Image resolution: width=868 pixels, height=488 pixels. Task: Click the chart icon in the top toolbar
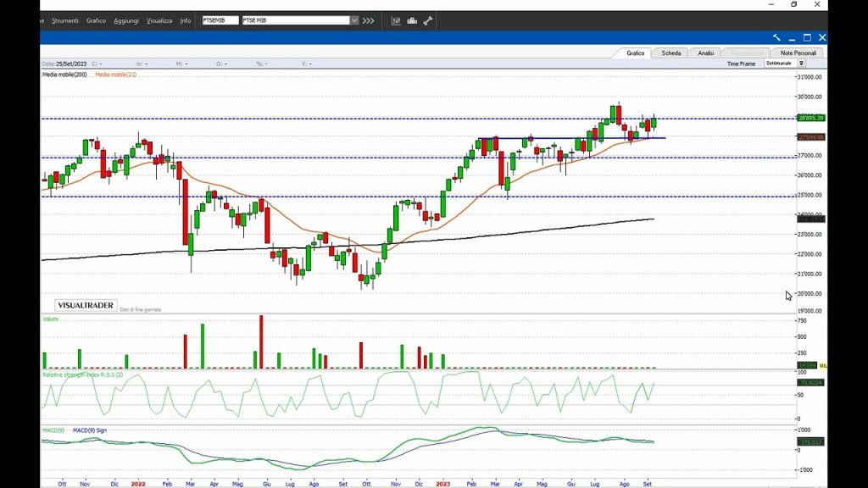click(x=396, y=20)
